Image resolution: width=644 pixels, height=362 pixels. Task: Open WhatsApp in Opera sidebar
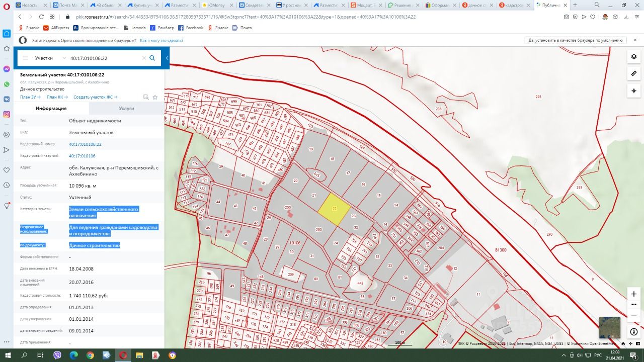pyautogui.click(x=7, y=84)
